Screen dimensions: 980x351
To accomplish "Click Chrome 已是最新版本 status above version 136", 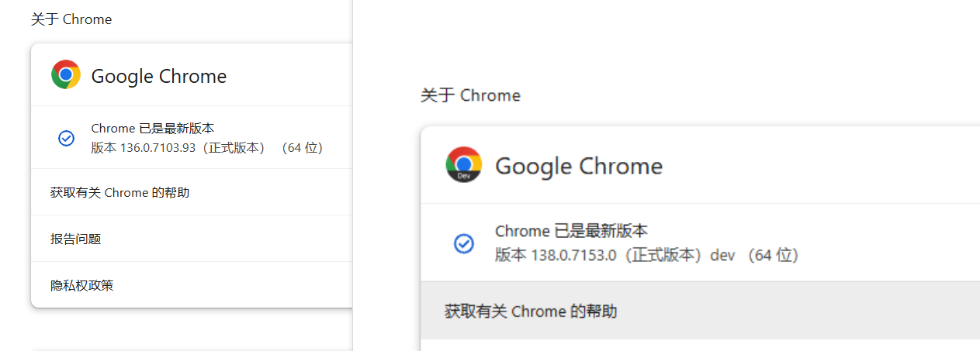I will (152, 129).
